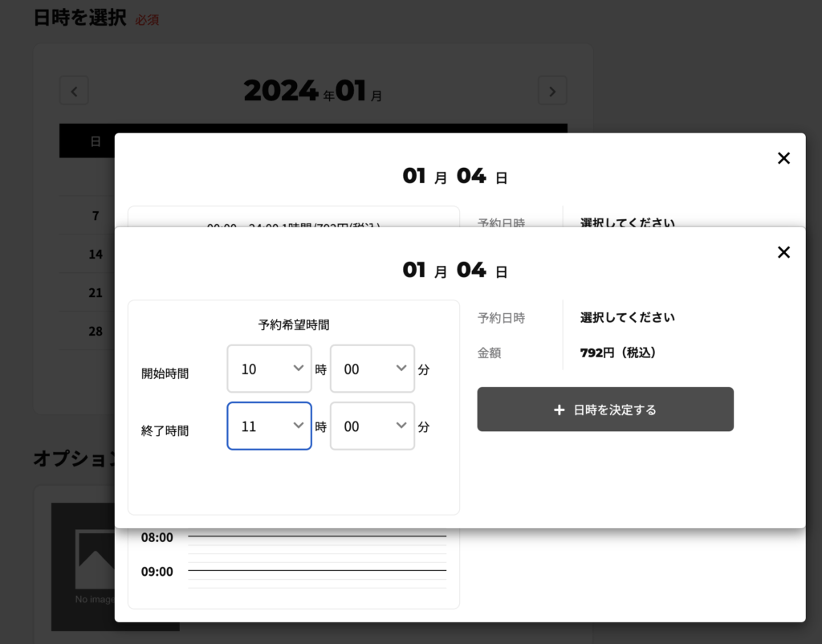Click the 選択してください reservation date text
Viewport: 822px width, 644px height.
[x=627, y=317]
